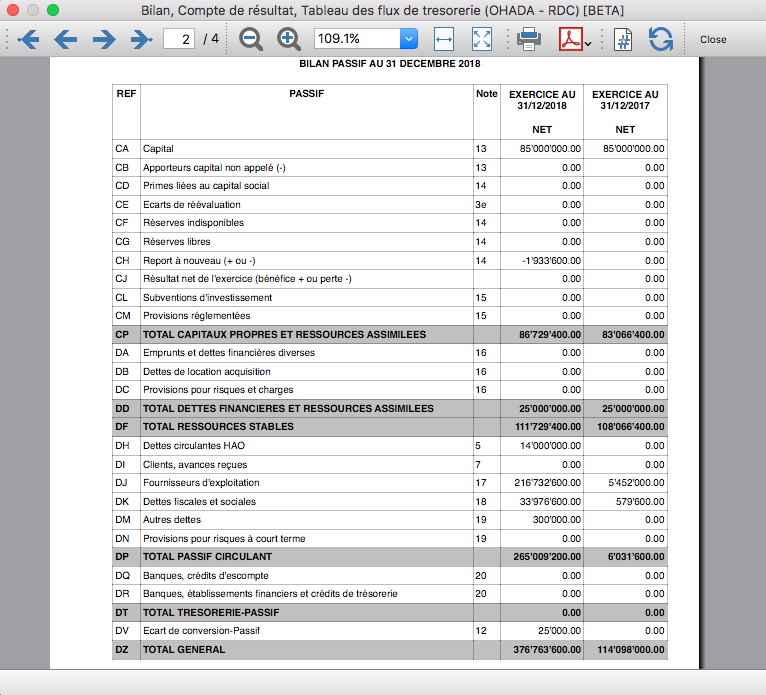Open the page setup (#) icon
This screenshot has width=766, height=695.
click(x=623, y=39)
